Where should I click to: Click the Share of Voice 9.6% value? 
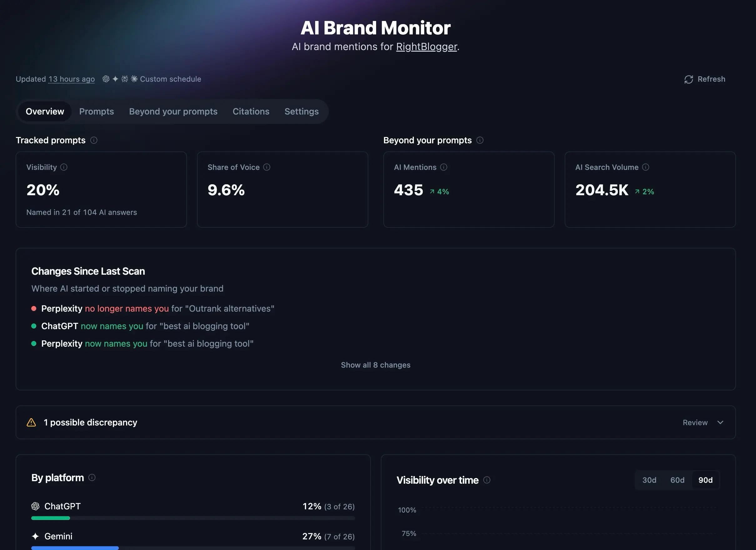click(x=226, y=190)
